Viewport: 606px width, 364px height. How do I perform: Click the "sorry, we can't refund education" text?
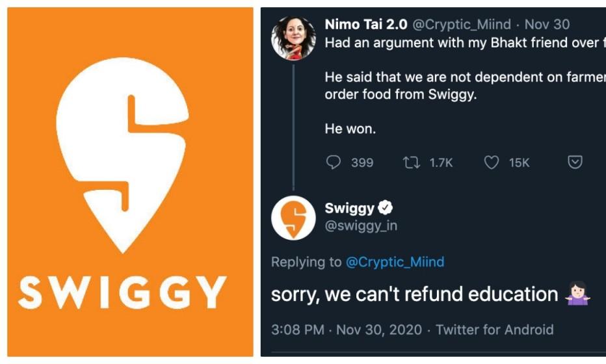[x=414, y=294]
